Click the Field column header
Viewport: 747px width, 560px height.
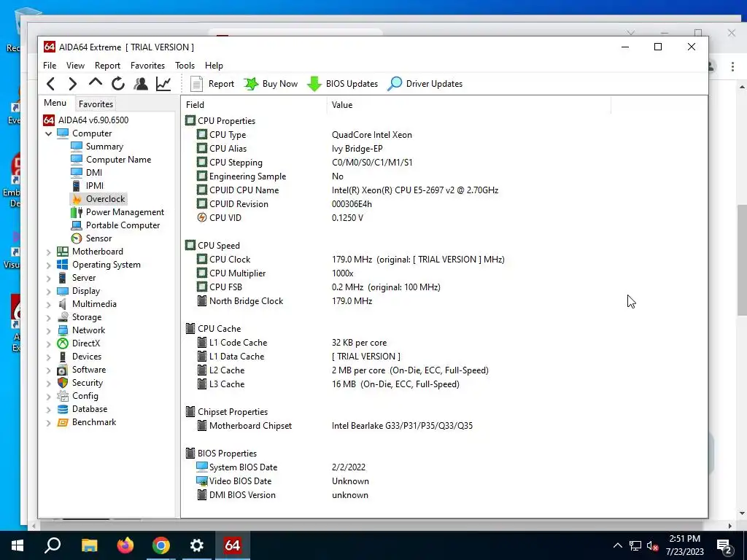pos(254,105)
